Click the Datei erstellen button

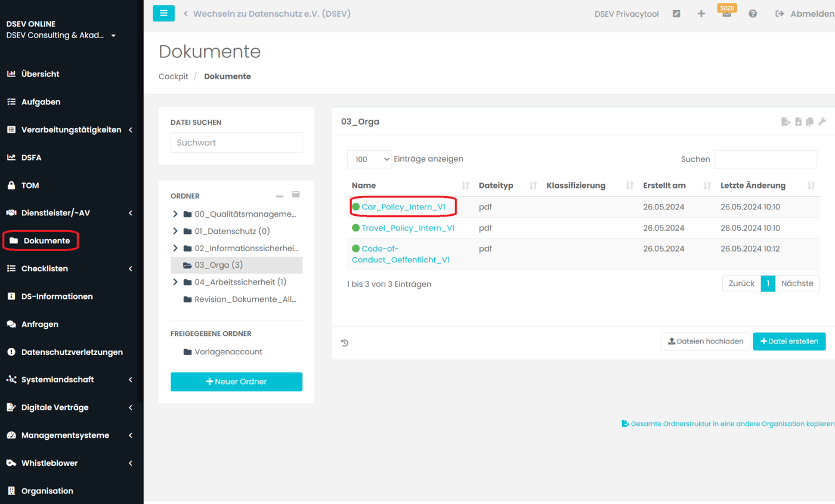click(789, 342)
